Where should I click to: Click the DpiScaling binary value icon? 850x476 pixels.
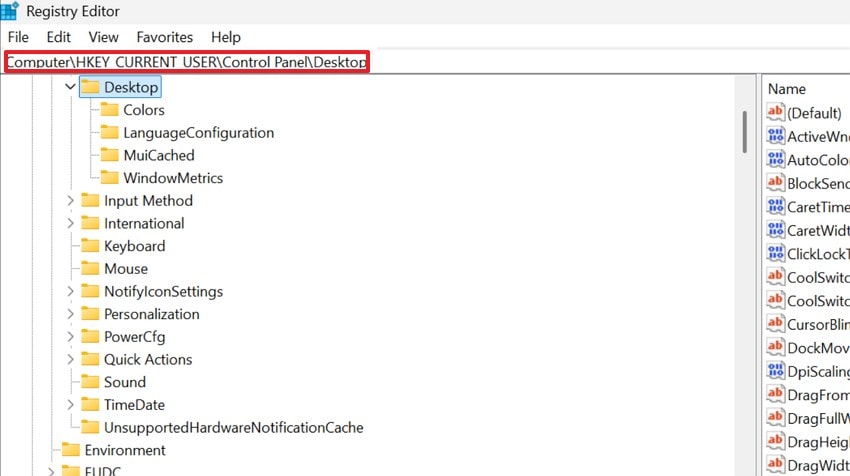tap(776, 371)
